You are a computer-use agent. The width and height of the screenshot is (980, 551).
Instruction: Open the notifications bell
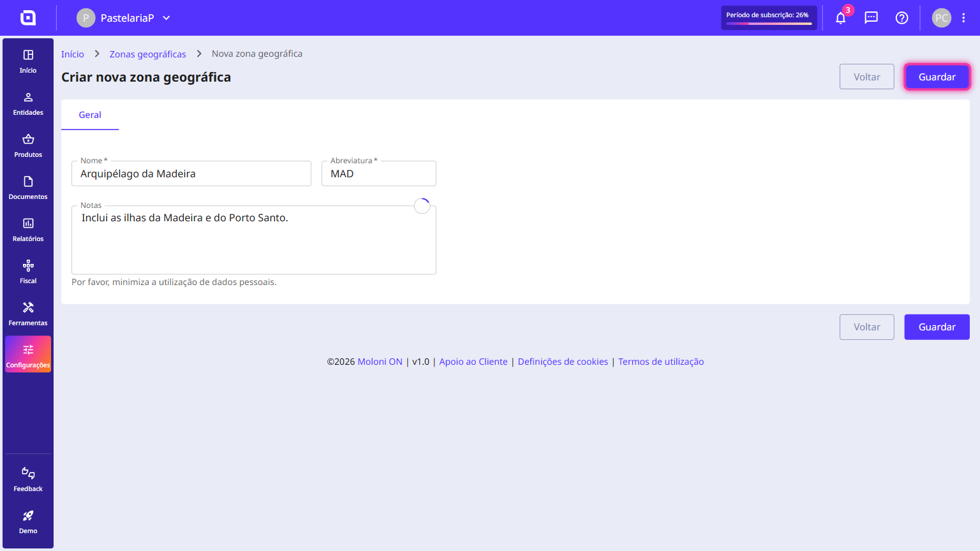coord(841,18)
